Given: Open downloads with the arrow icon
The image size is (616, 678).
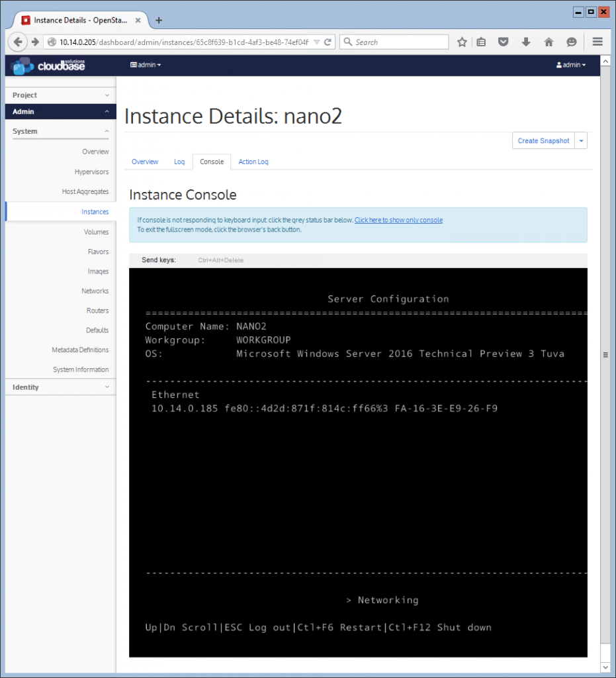Looking at the screenshot, I should 525,41.
